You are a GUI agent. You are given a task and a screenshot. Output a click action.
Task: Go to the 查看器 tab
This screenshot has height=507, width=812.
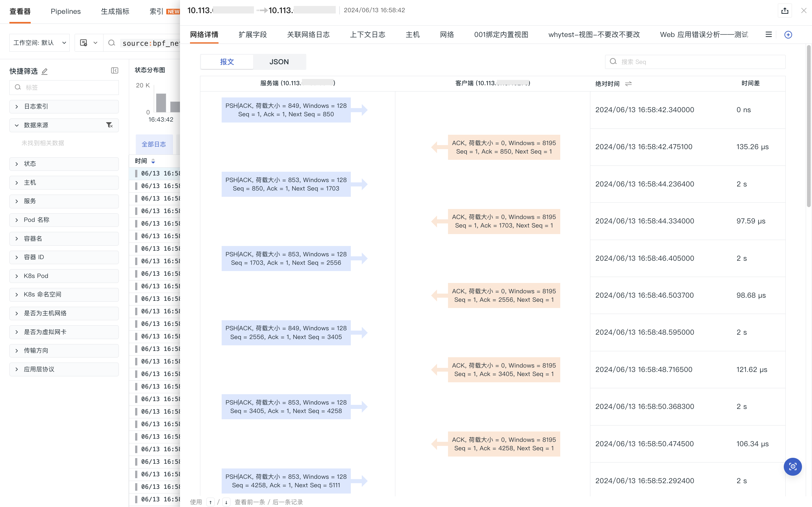pyautogui.click(x=20, y=11)
